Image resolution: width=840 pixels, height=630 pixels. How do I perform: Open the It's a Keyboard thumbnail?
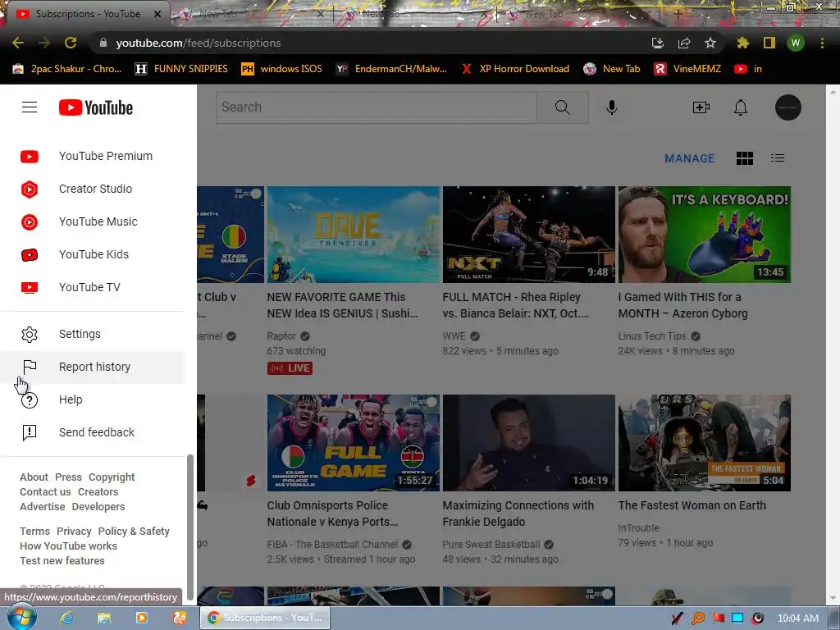tap(705, 234)
